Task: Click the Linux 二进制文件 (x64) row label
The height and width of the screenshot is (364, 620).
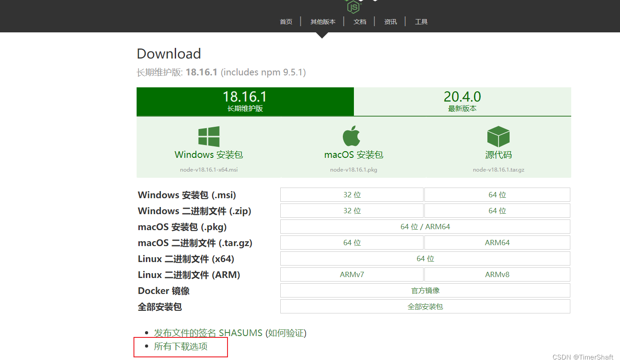Action: point(186,259)
